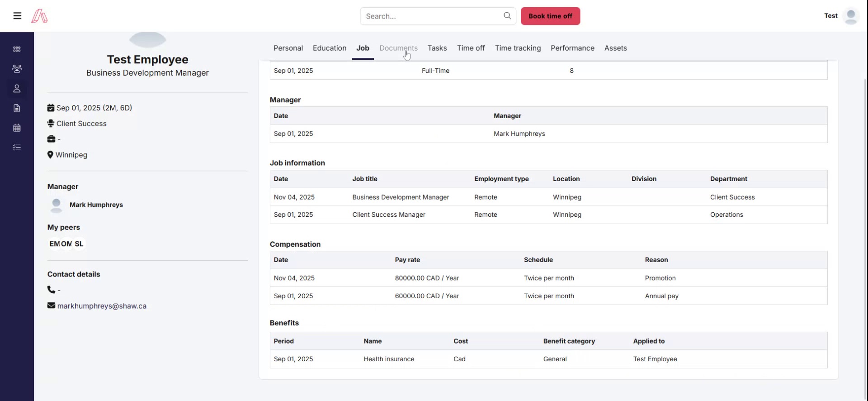Open the Time tracking tab
Screen dimensions: 868x401
518,48
